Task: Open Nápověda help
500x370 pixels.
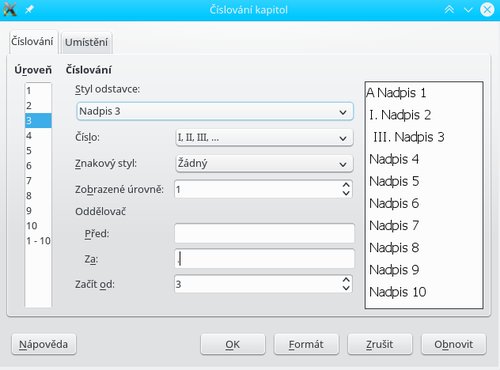Action: coord(44,344)
